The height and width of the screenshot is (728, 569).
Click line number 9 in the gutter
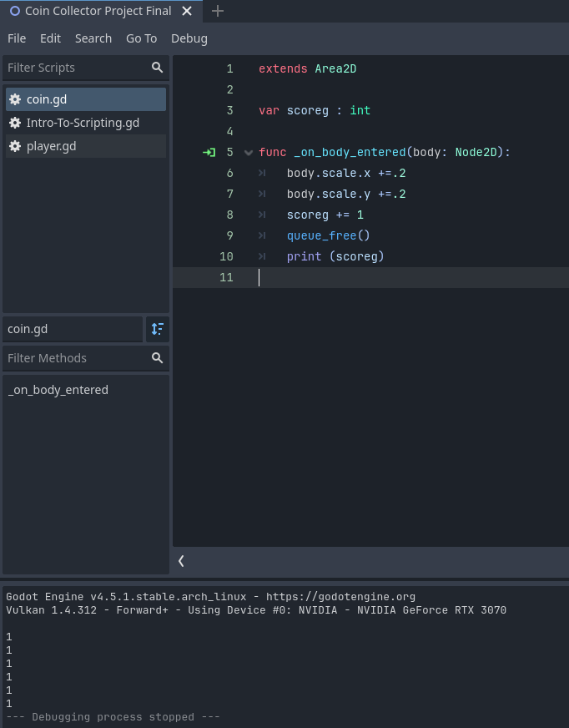pos(229,236)
